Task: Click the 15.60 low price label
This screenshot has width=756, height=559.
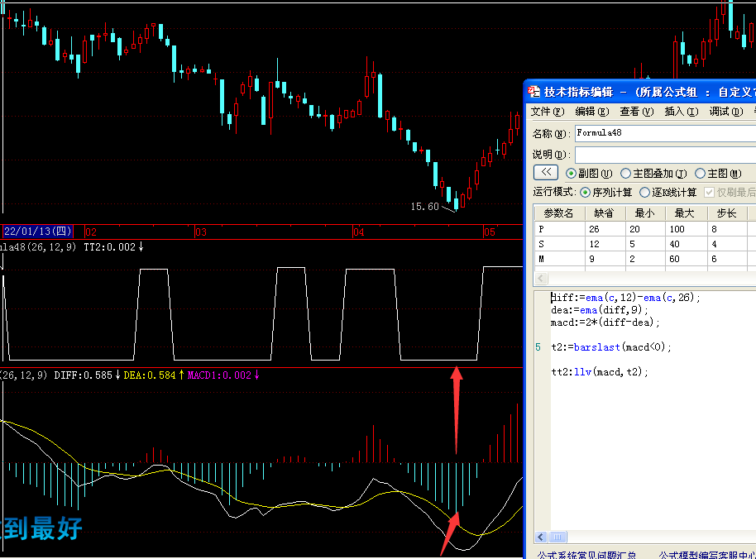Action: coord(425,207)
